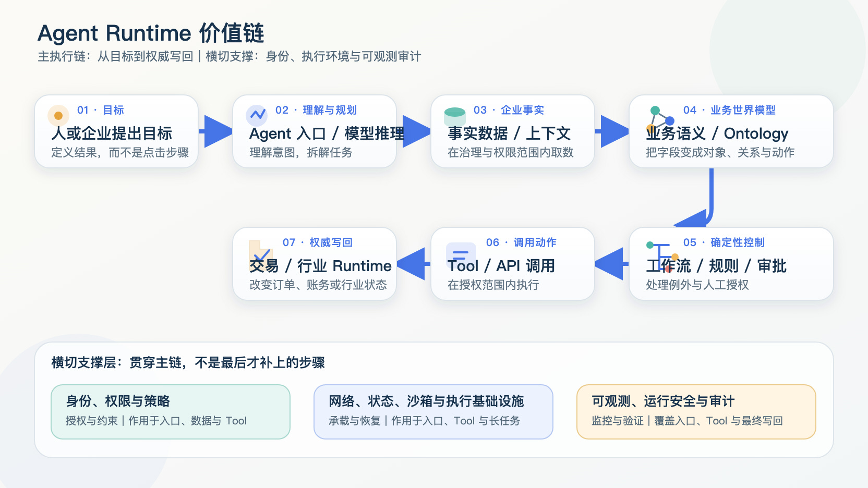Click the '横切支撑层' section heading
Image resolution: width=868 pixels, height=488 pixels.
(x=188, y=362)
